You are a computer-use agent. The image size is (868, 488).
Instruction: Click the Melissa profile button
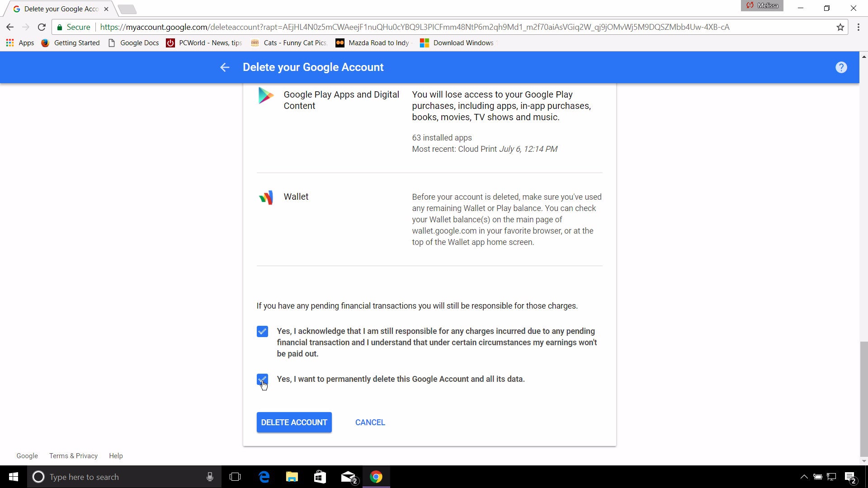click(762, 5)
